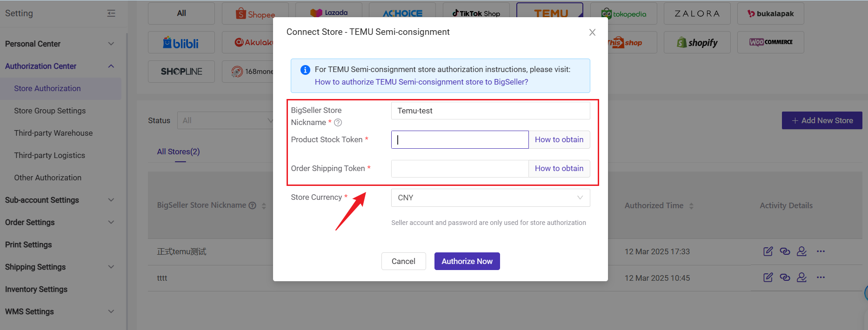Open more options for tttt store row

point(821,277)
